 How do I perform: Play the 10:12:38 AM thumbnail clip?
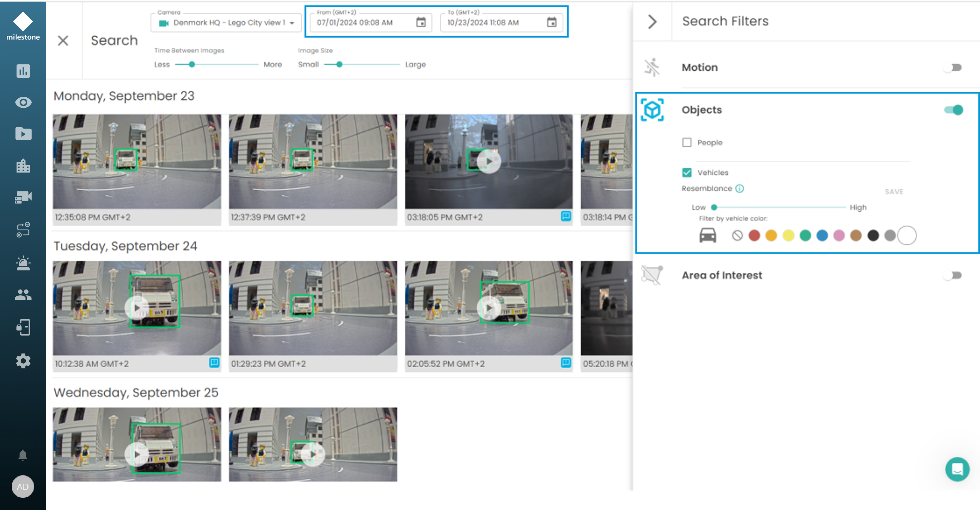(137, 307)
